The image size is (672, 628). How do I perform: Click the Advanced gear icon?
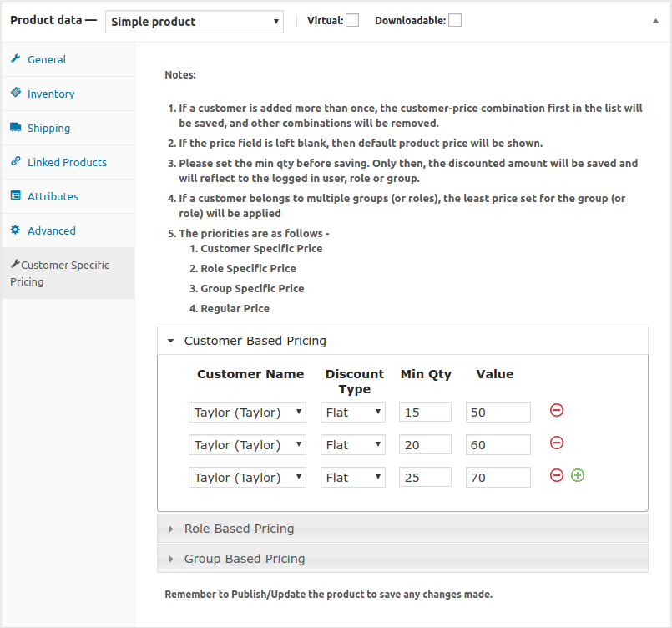[x=16, y=230]
